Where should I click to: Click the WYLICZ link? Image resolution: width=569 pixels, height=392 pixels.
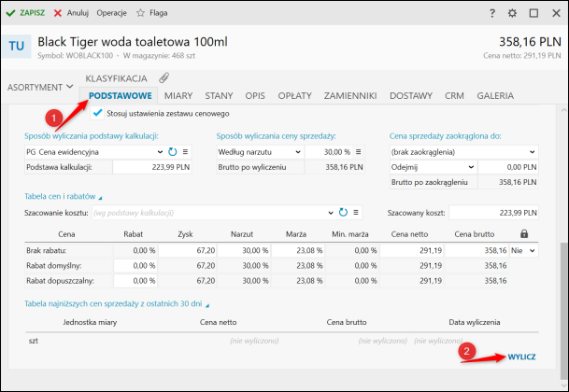[x=521, y=357]
